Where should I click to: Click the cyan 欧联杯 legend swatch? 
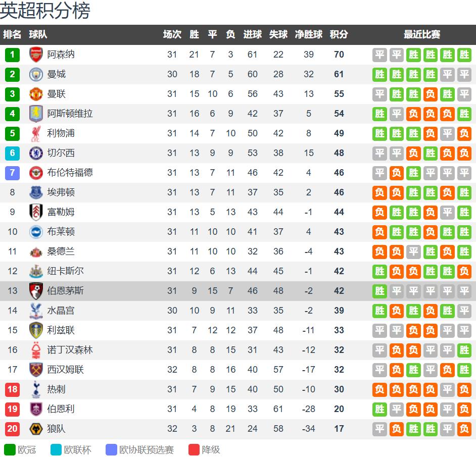tap(56, 449)
